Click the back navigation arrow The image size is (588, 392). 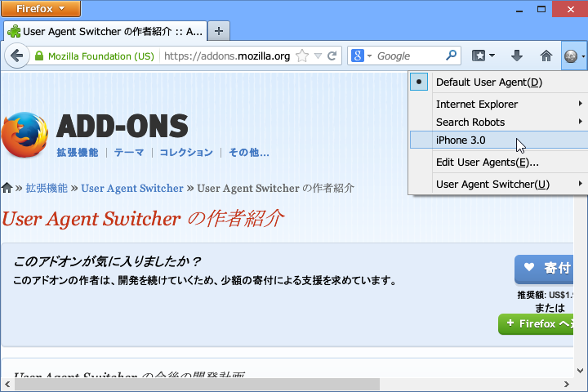point(17,56)
